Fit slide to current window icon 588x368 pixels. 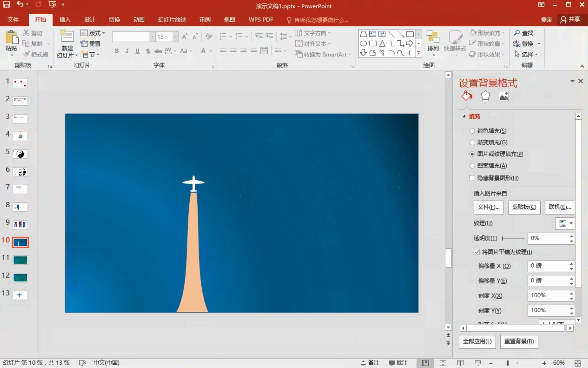point(578,363)
